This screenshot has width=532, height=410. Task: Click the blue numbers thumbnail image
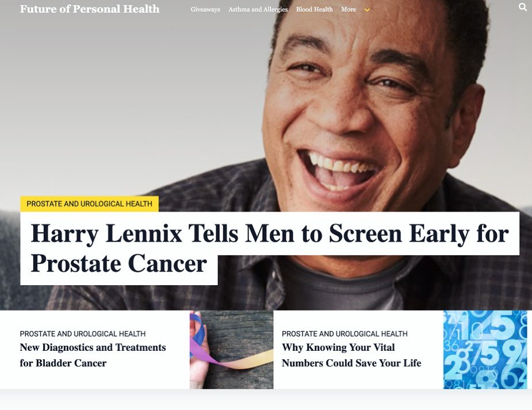(485, 350)
